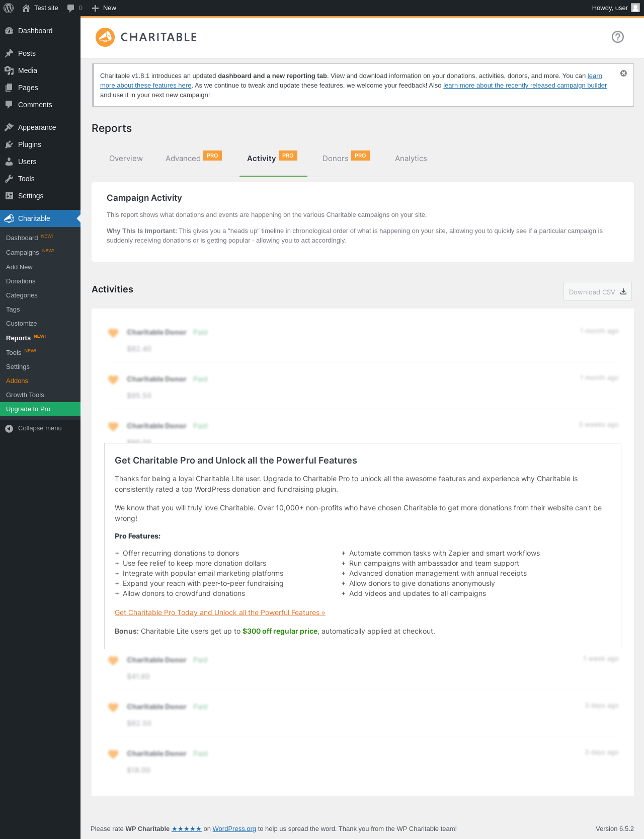
Task: Click the Version 6.5.2 footer text
Action: pyautogui.click(x=615, y=829)
